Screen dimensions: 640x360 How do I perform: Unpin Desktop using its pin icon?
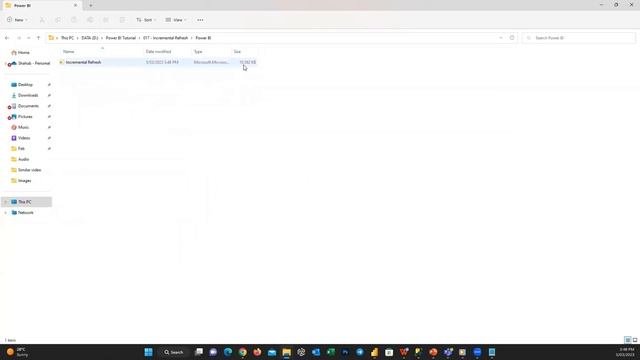coord(49,85)
